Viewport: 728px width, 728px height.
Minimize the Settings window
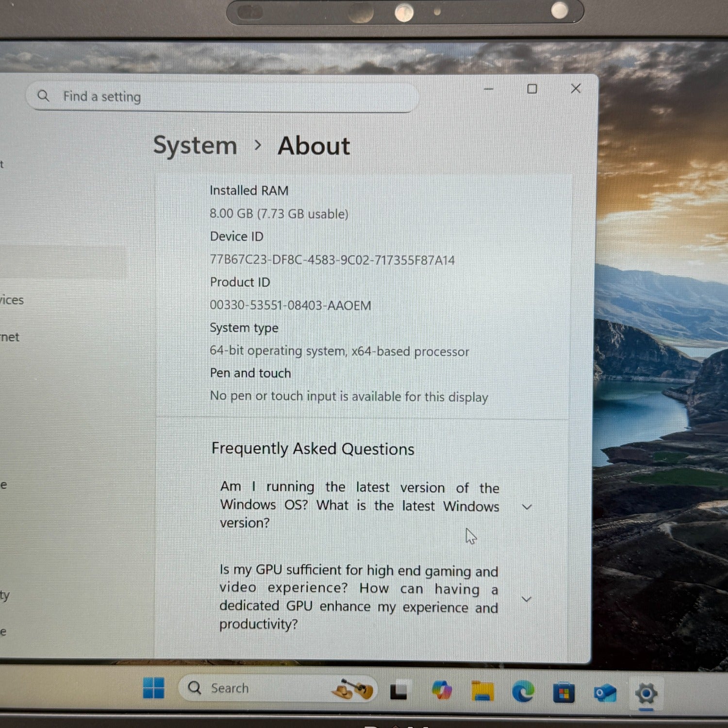(489, 89)
